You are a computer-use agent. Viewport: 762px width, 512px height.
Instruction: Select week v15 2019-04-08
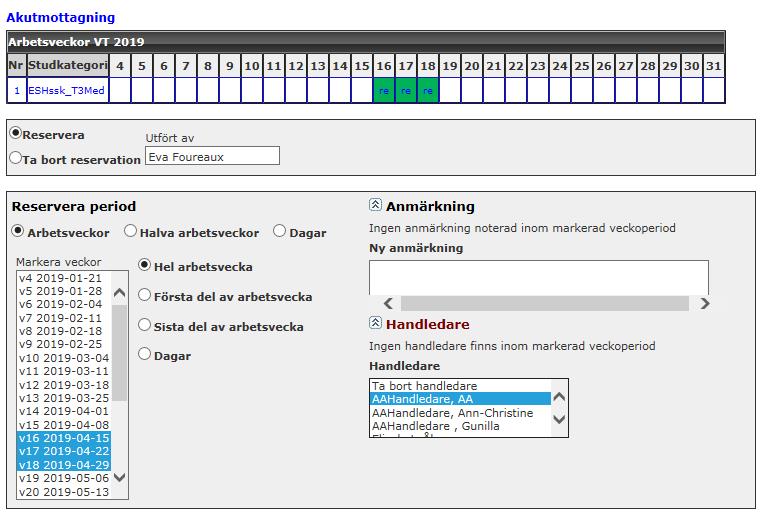(64, 425)
